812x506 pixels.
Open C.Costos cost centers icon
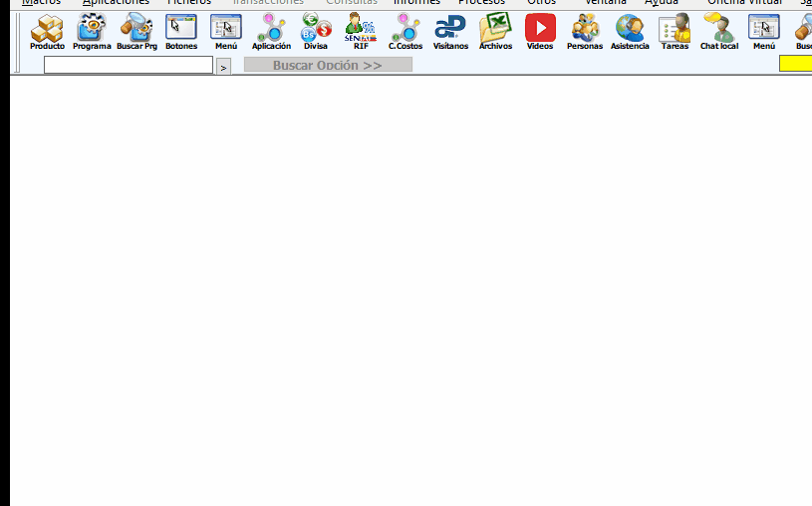pyautogui.click(x=406, y=32)
